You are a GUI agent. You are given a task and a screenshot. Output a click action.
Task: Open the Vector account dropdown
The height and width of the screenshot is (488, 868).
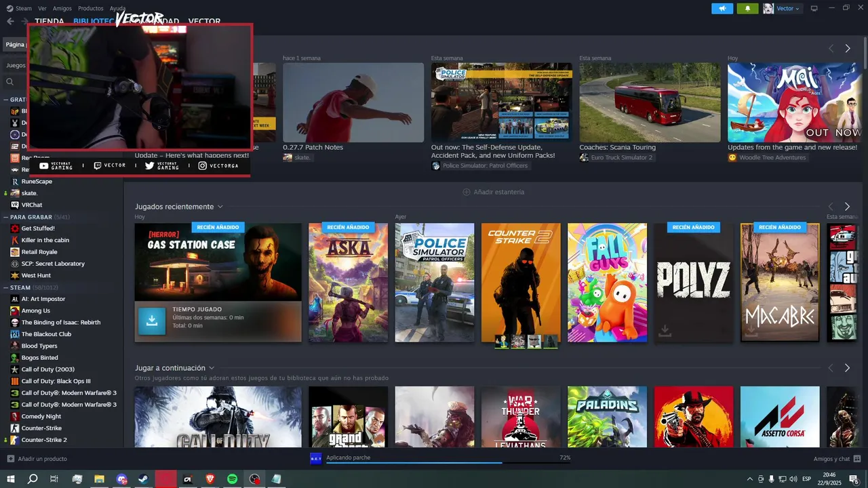[788, 8]
